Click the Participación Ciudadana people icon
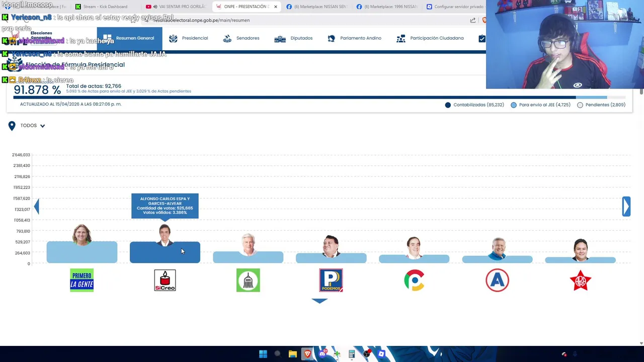The image size is (644, 362). [x=401, y=38]
